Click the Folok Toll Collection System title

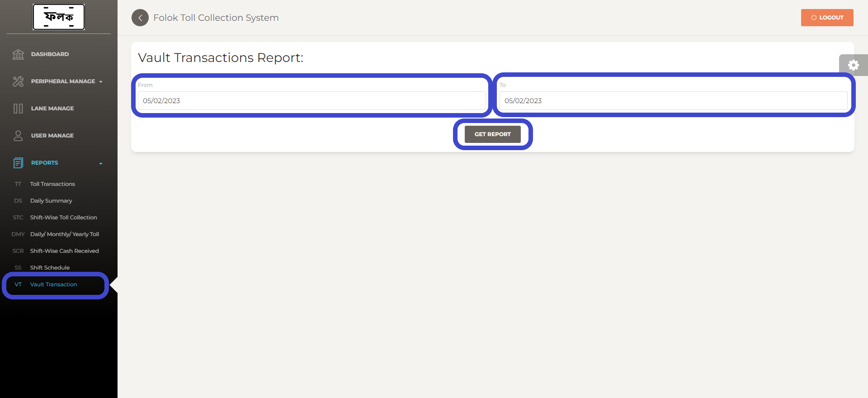coord(216,18)
